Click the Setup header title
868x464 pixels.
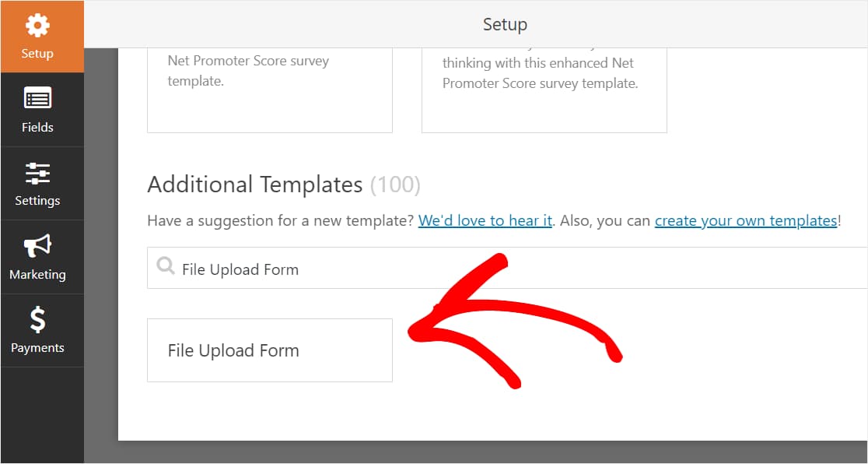click(504, 24)
